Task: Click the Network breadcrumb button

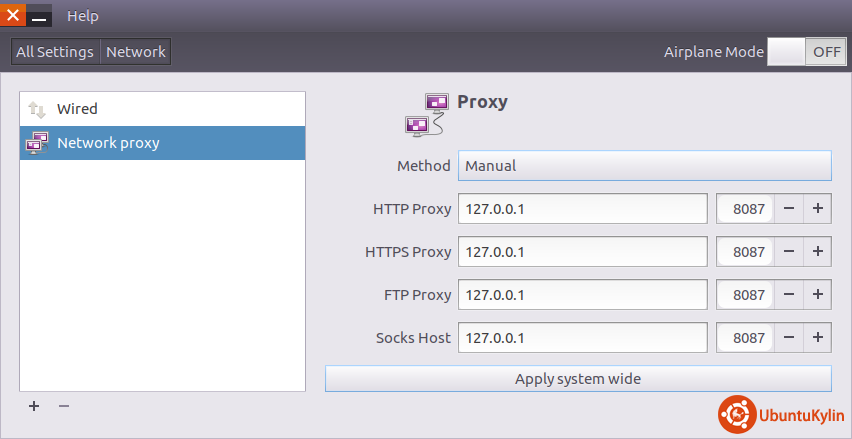Action: coord(136,52)
